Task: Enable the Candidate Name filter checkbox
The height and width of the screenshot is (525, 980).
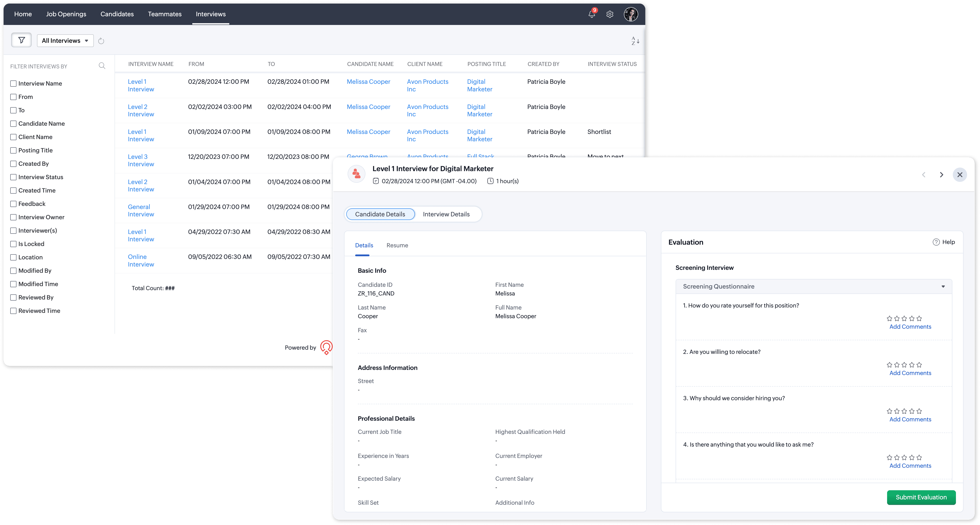Action: (14, 124)
